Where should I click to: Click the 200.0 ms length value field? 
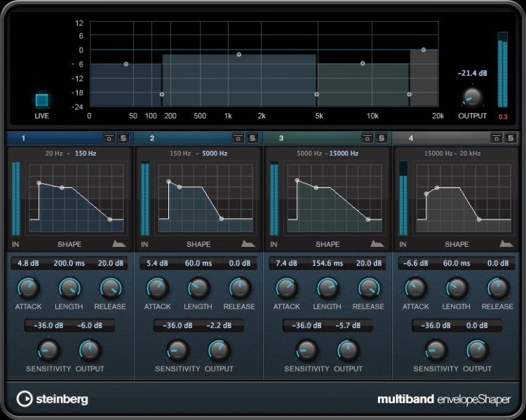(x=69, y=264)
